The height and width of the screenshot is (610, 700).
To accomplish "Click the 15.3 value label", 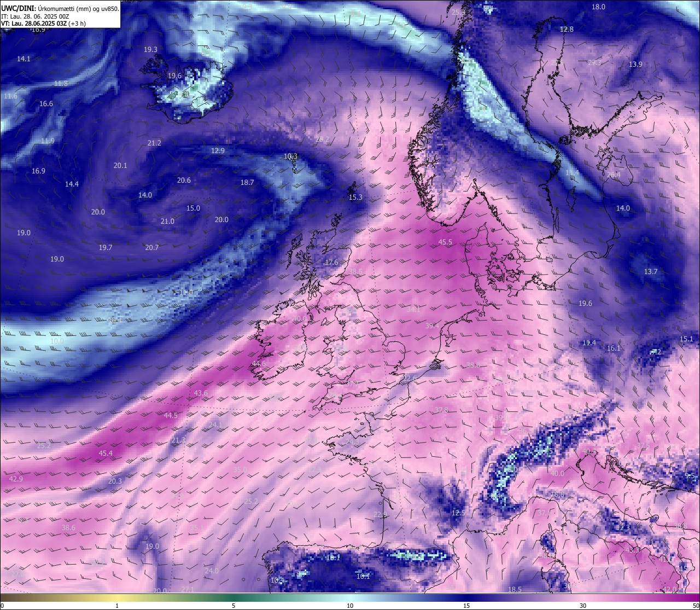I will tap(355, 197).
